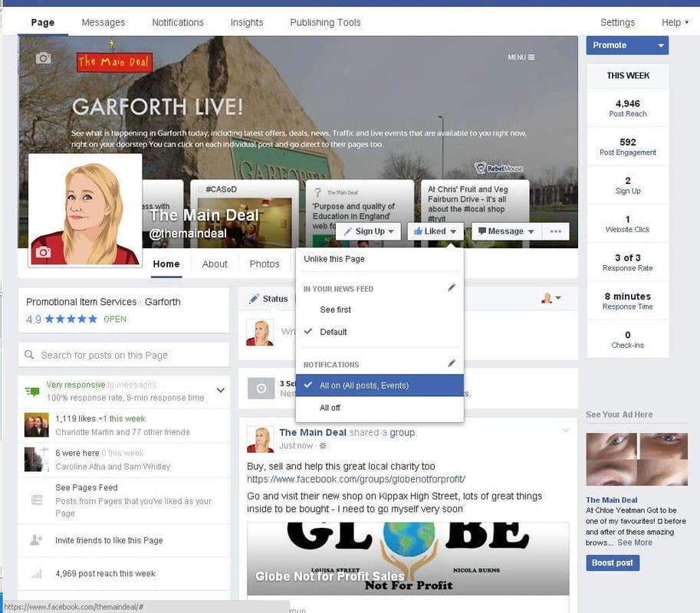The image size is (700, 613).
Task: Click the Globe Not for Profit image
Action: pyautogui.click(x=408, y=559)
